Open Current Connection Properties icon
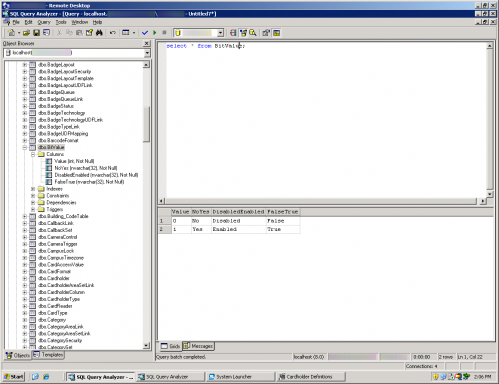499x384 pixels. (266, 33)
